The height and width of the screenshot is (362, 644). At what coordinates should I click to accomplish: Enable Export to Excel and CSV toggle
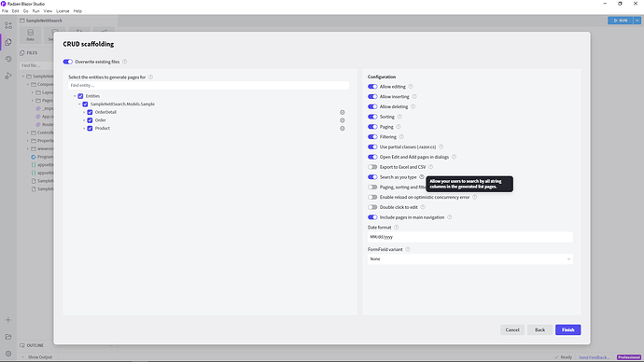tap(372, 167)
